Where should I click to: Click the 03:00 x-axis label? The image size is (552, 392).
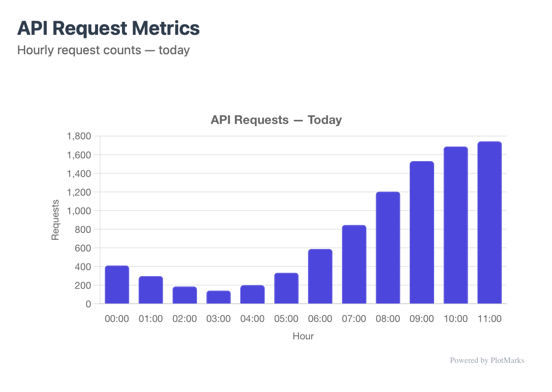(x=218, y=319)
